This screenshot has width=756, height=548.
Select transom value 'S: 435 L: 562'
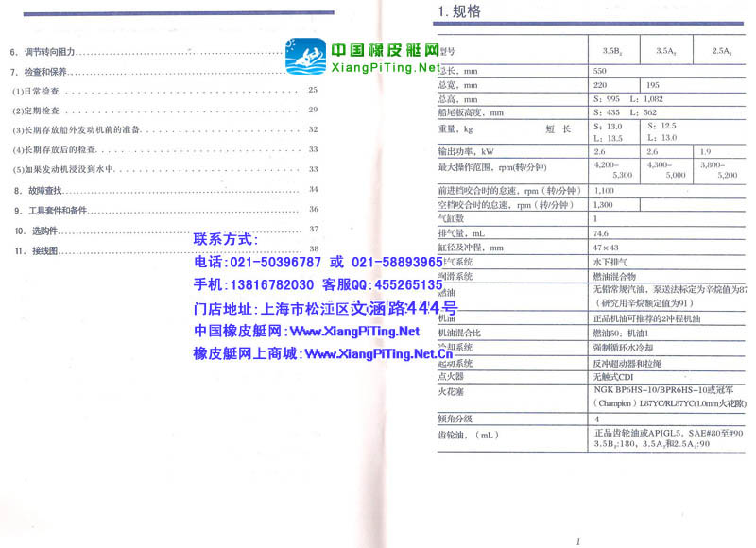click(625, 112)
